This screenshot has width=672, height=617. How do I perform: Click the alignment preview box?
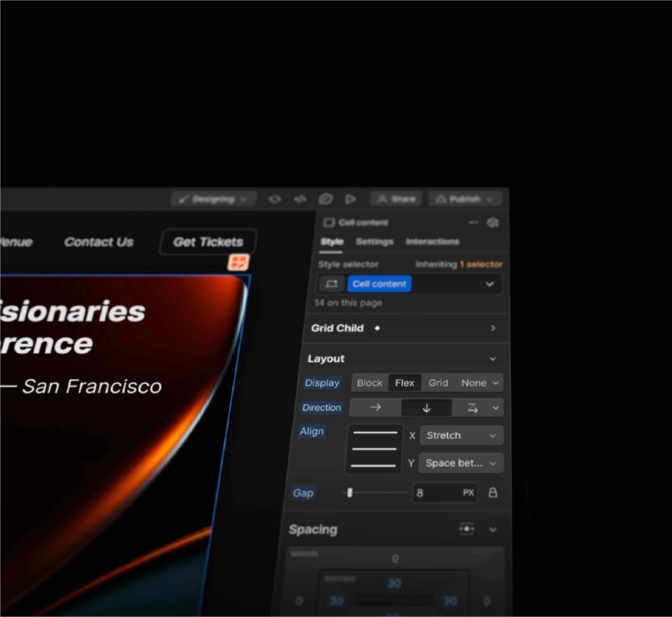point(374,449)
